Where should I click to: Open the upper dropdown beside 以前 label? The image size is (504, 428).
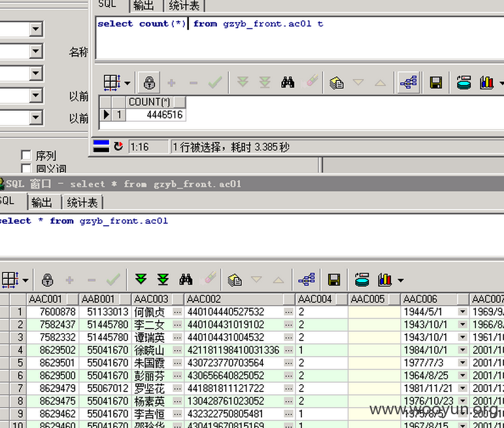pos(36,96)
